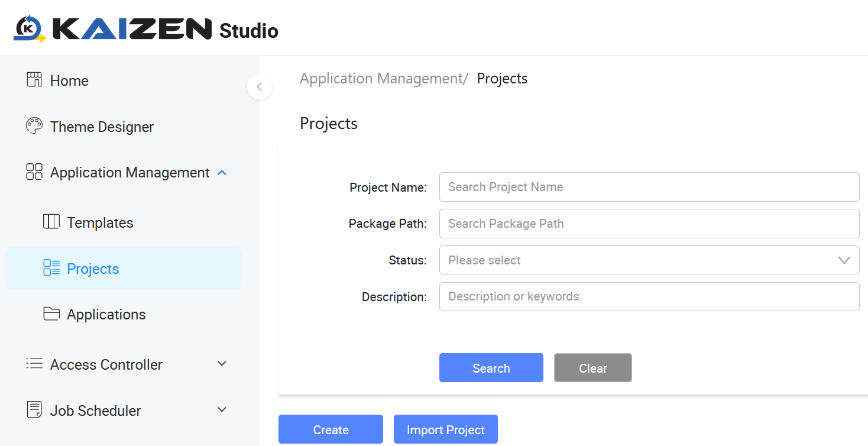Viewport: 868px width, 446px height.
Task: Expand the Job Scheduler chevron
Action: click(x=222, y=409)
